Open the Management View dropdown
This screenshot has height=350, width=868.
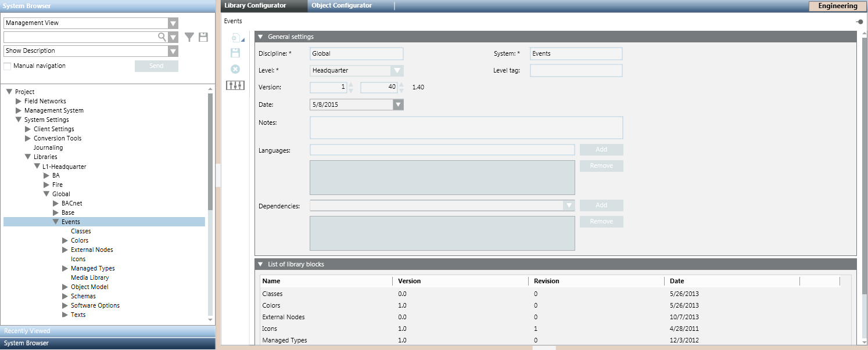point(173,23)
